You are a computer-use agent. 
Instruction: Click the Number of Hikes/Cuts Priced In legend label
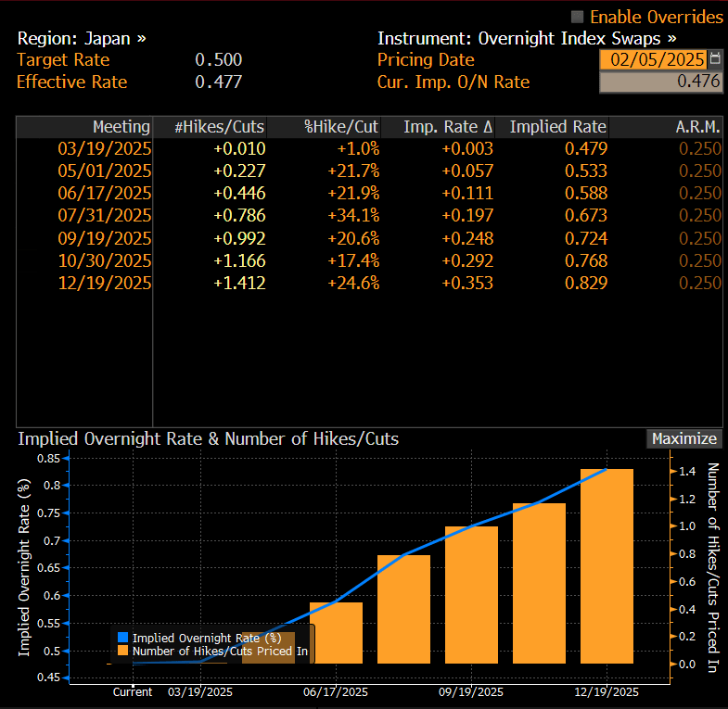pyautogui.click(x=220, y=651)
